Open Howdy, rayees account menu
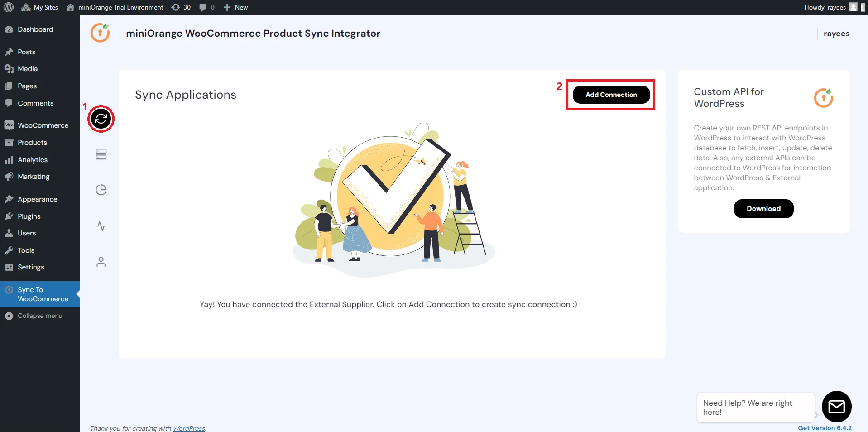868x432 pixels. coord(830,7)
